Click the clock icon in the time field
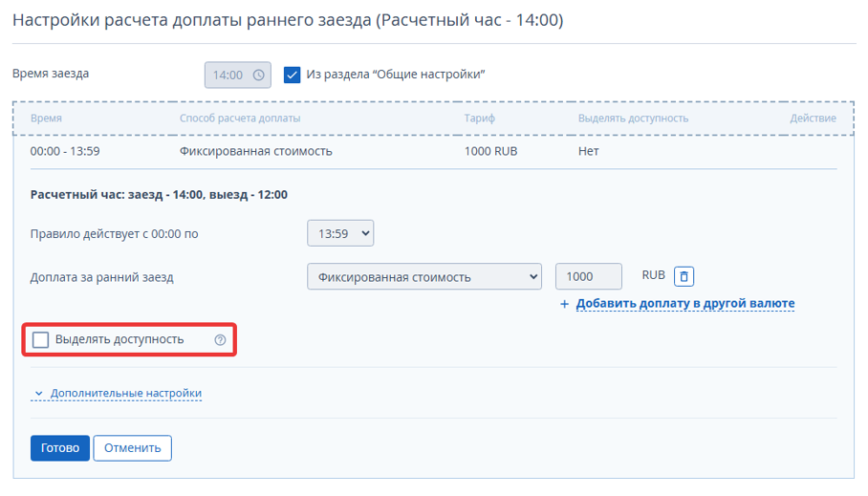The image size is (868, 496). [258, 75]
